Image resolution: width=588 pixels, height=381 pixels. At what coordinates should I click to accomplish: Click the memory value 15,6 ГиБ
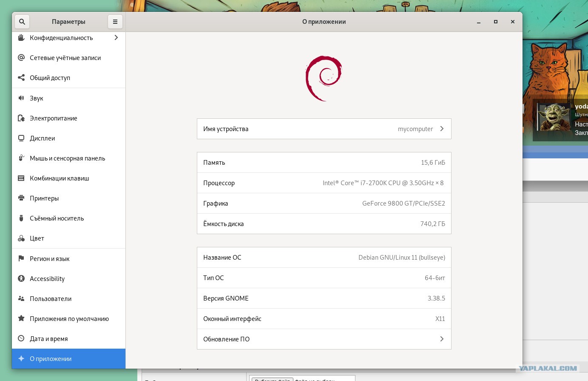coord(433,163)
